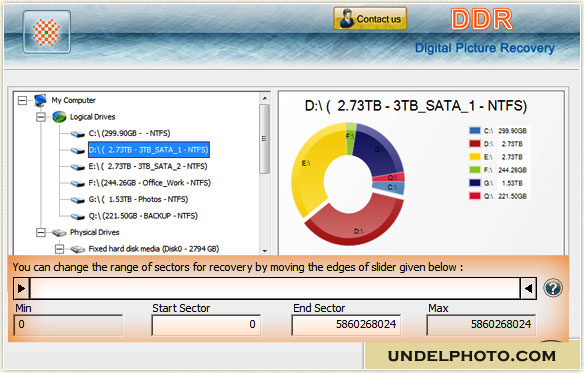The image size is (584, 373).
Task: Collapse the Physical Drives node
Action: [x=41, y=233]
